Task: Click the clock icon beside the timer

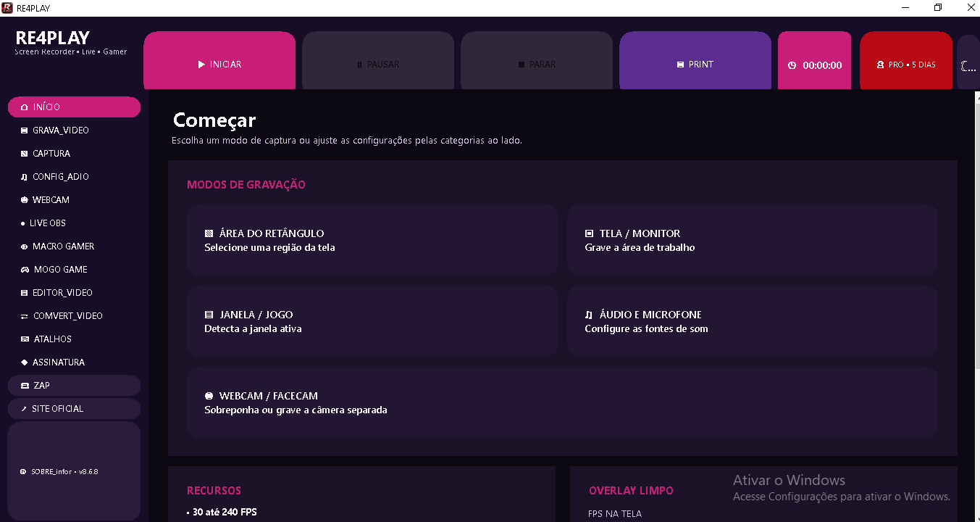Action: (x=792, y=65)
